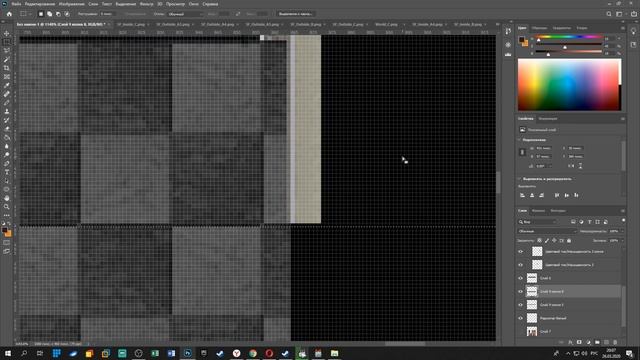Select the Clone Stamp tool
The height and width of the screenshot is (360, 640).
pyautogui.click(x=7, y=111)
